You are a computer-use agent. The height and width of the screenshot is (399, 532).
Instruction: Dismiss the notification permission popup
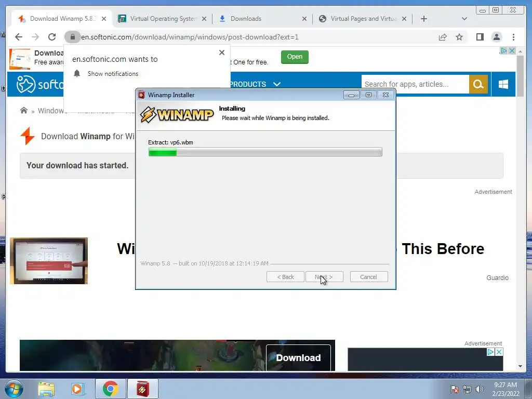coord(221,52)
